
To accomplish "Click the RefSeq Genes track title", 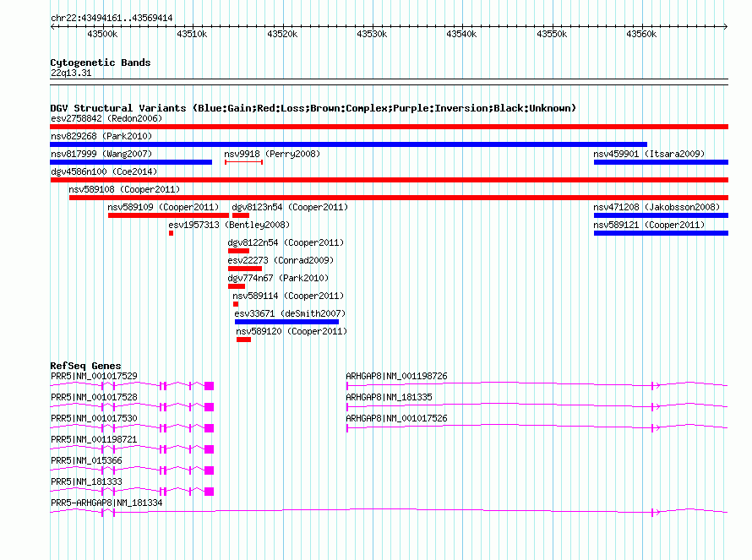I will point(85,366).
